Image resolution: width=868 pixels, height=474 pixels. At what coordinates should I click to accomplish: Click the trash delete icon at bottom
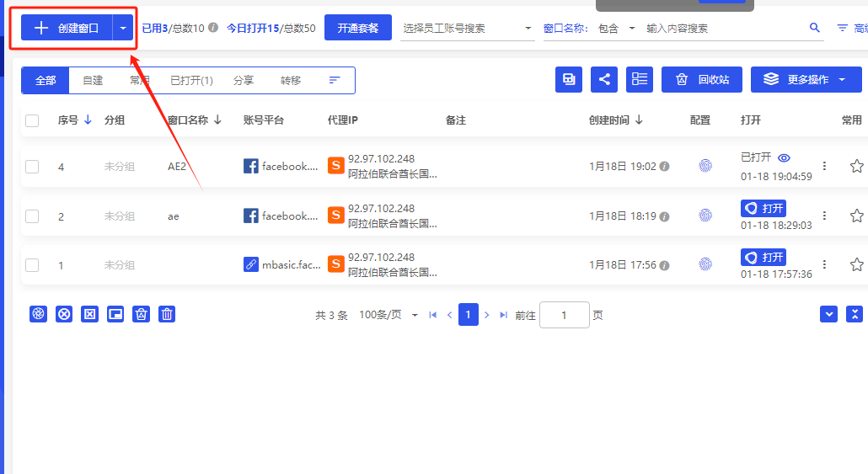(167, 314)
